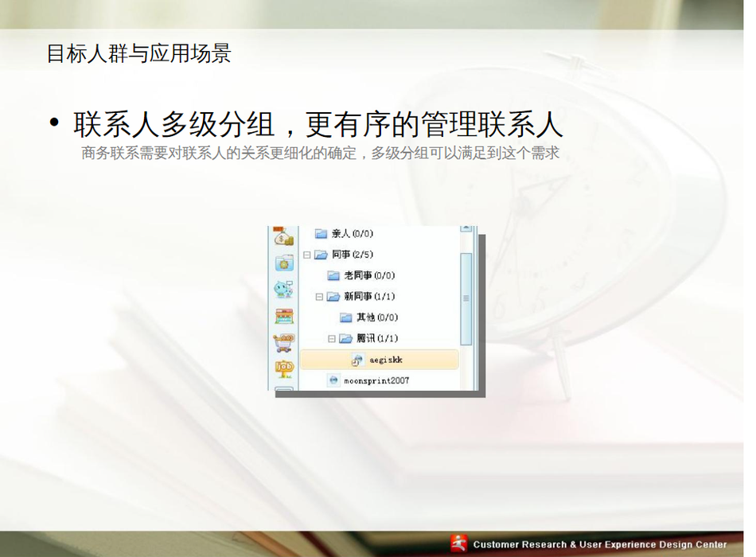
Task: Click the folder icon beside 亲人 group
Action: pyautogui.click(x=321, y=234)
